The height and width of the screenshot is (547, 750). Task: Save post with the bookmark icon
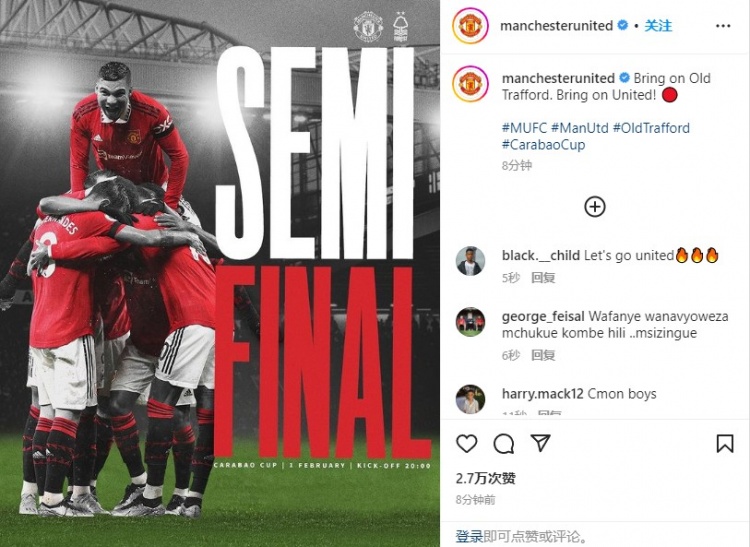coord(725,444)
